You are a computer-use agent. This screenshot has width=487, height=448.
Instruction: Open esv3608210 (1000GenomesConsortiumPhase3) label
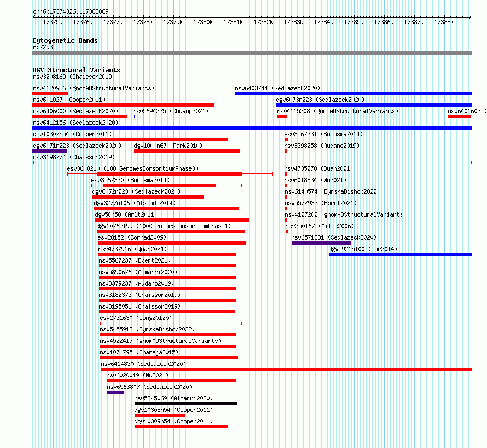[132, 168]
